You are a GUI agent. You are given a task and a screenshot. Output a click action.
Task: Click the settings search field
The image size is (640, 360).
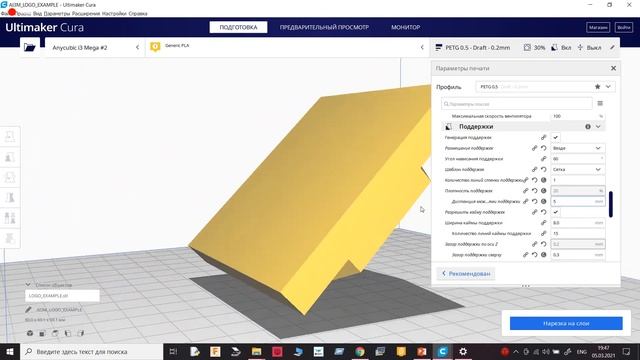[x=516, y=104]
